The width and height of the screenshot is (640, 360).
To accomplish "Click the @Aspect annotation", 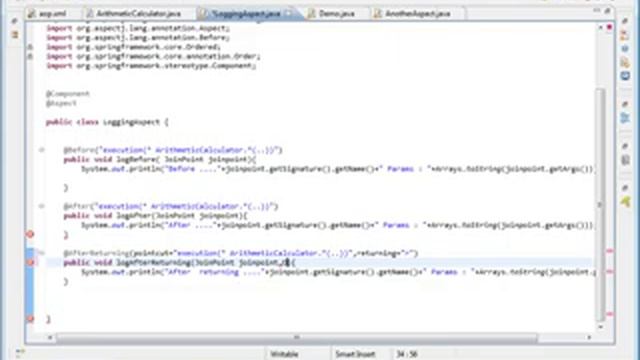I will pyautogui.click(x=61, y=103).
